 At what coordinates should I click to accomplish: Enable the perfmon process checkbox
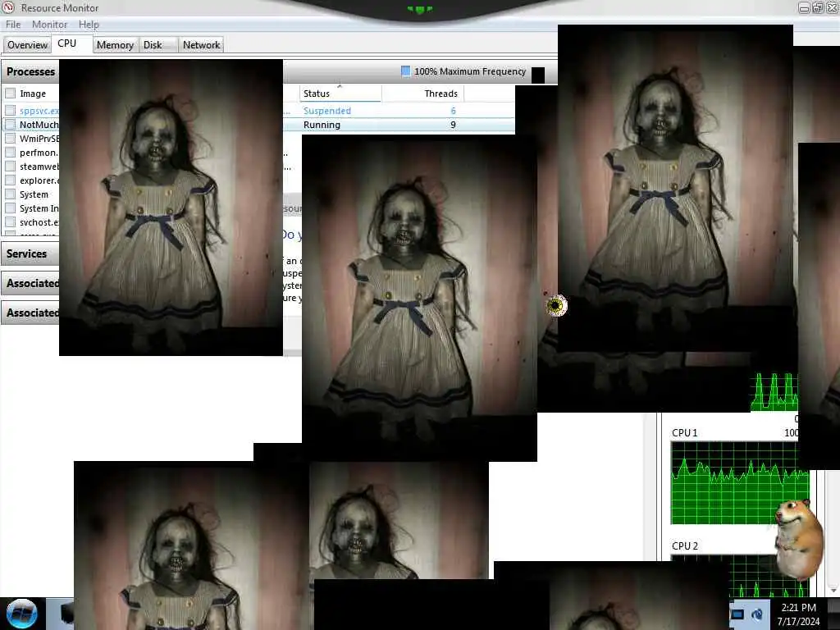tap(10, 152)
